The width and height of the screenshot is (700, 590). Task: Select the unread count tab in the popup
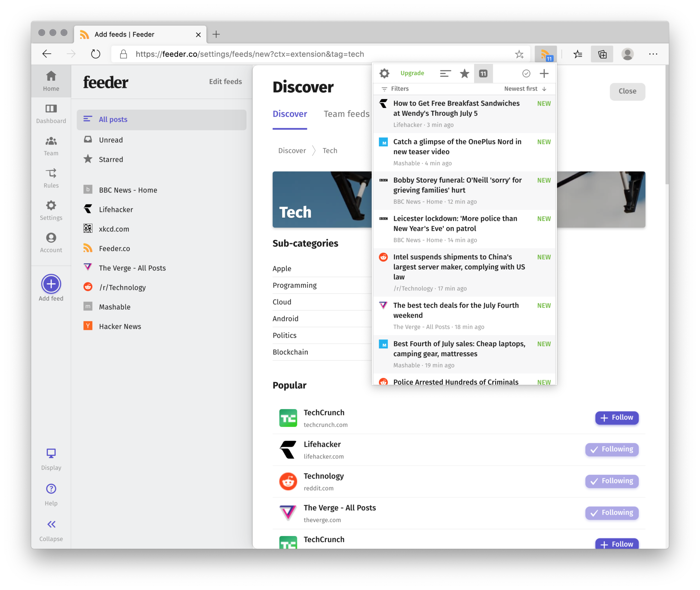coord(483,73)
